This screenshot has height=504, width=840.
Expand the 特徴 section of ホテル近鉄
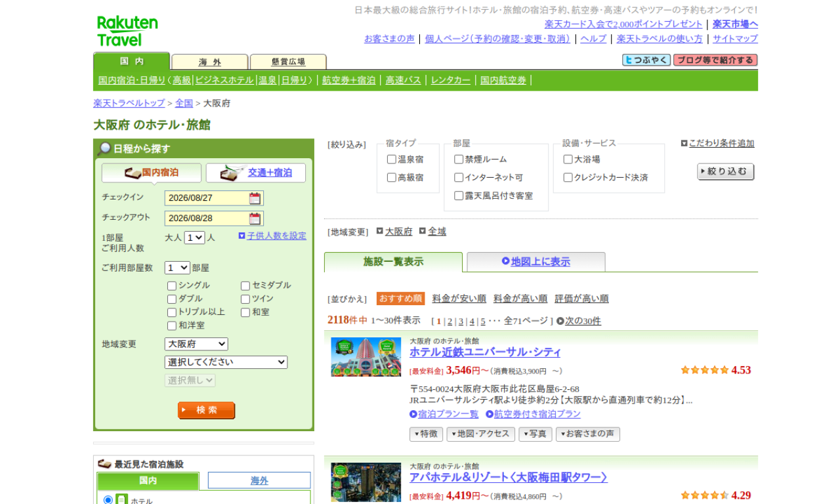pyautogui.click(x=426, y=434)
